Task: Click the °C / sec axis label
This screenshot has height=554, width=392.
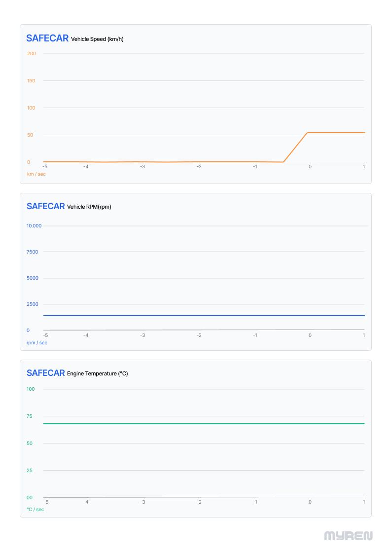Action: (35, 509)
